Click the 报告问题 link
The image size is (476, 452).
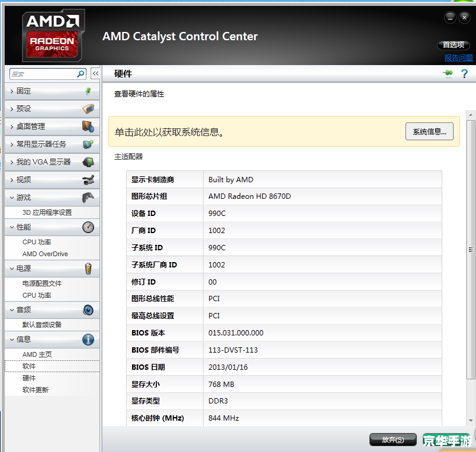(x=458, y=57)
